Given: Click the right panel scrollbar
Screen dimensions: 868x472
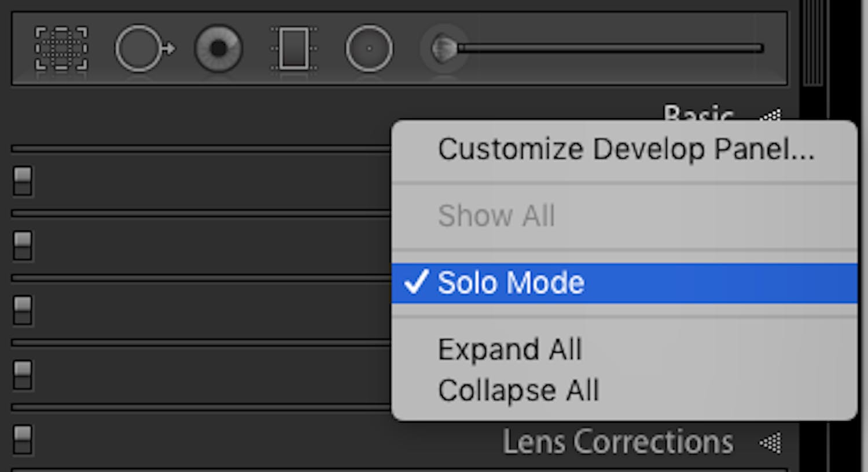Looking at the screenshot, I should click(812, 43).
